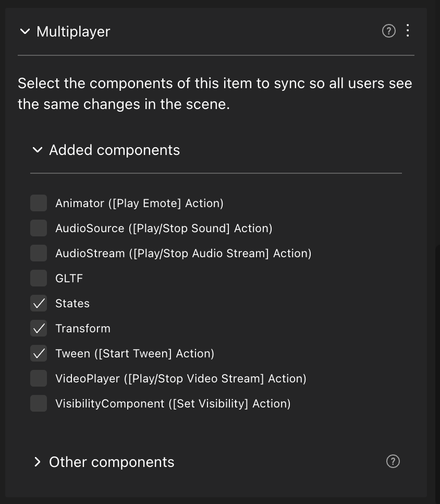Click the Transform component label
This screenshot has width=440, height=504.
83,329
